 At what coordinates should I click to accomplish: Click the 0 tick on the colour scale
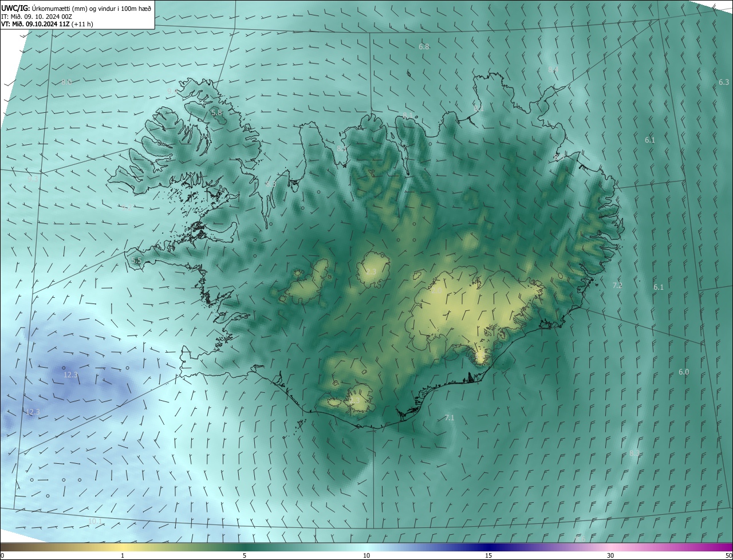pos(2,556)
